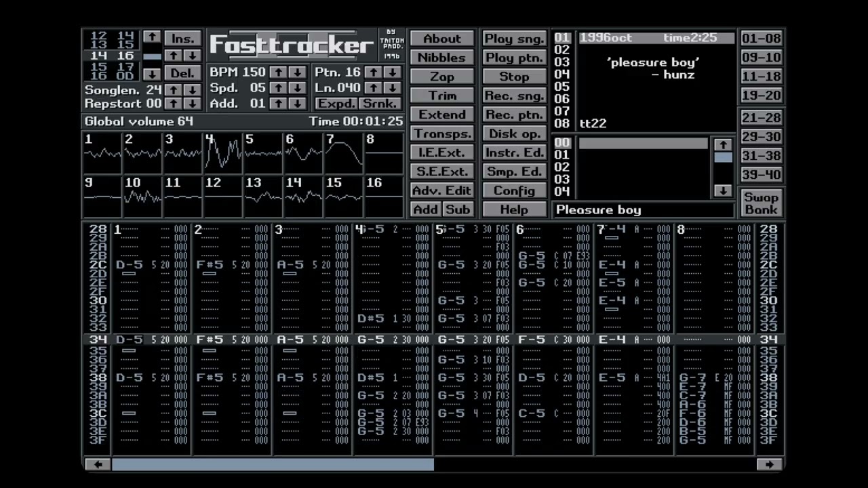The width and height of the screenshot is (868, 488).
Task: Launch the Nibbles game
Action: click(x=442, y=58)
